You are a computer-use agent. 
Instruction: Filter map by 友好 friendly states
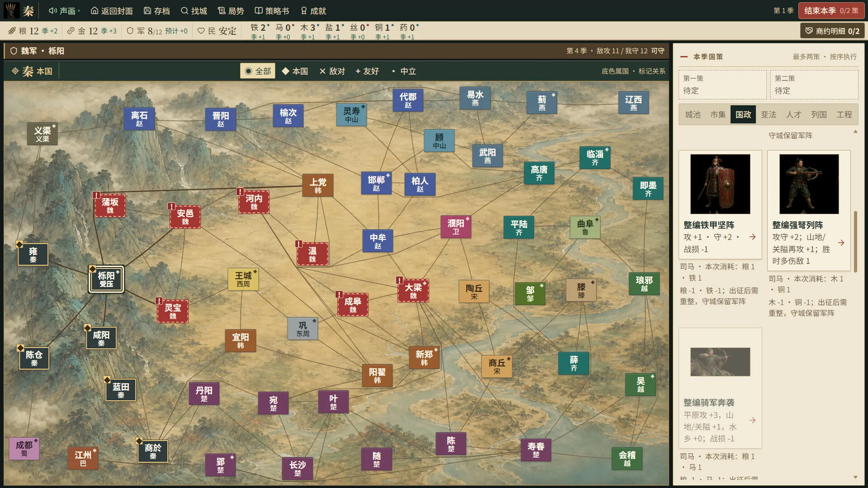tap(367, 71)
